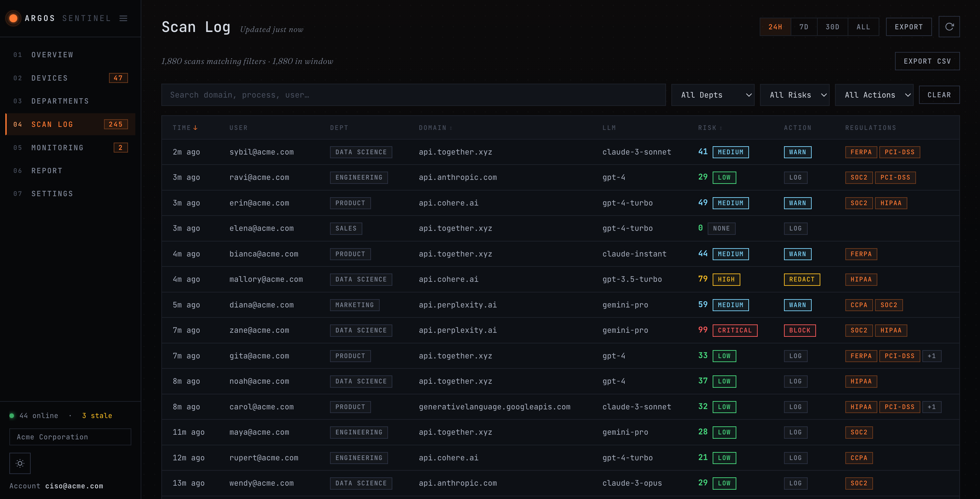Click claude-instant LLM cell
Screen dimensions: 980x499
click(634, 254)
